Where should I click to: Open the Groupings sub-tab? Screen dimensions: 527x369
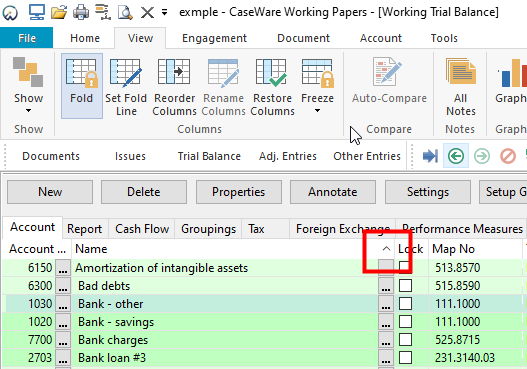(x=208, y=229)
